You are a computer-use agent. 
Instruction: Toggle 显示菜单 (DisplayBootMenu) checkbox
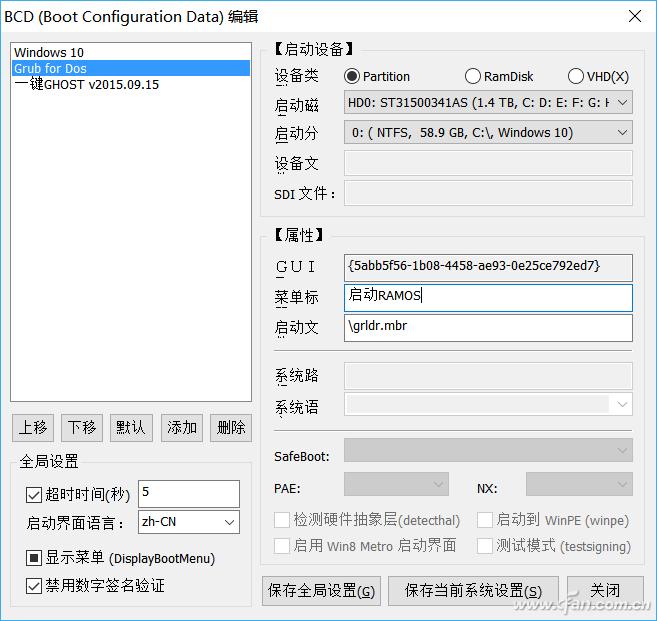pyautogui.click(x=33, y=558)
